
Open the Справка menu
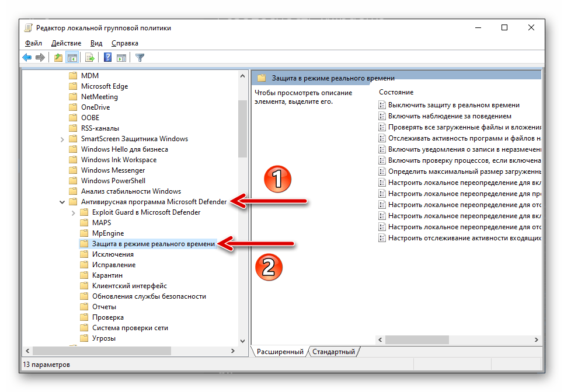(125, 43)
